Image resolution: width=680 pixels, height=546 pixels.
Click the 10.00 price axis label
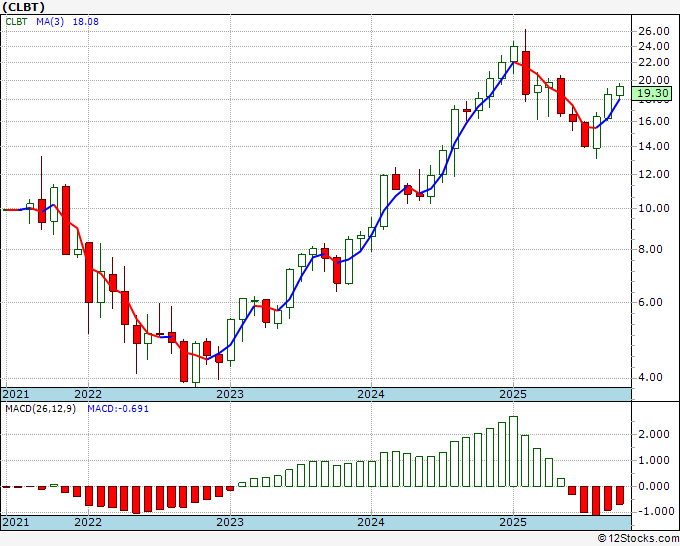654,208
